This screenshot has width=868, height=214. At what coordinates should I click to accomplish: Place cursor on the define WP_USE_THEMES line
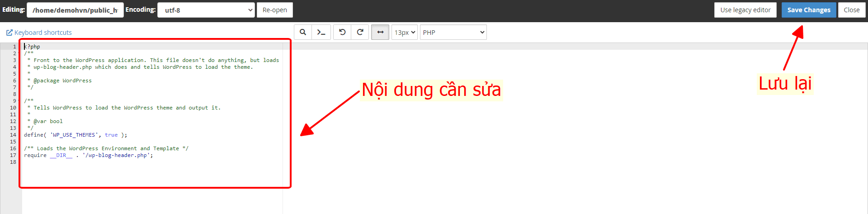pyautogui.click(x=75, y=135)
